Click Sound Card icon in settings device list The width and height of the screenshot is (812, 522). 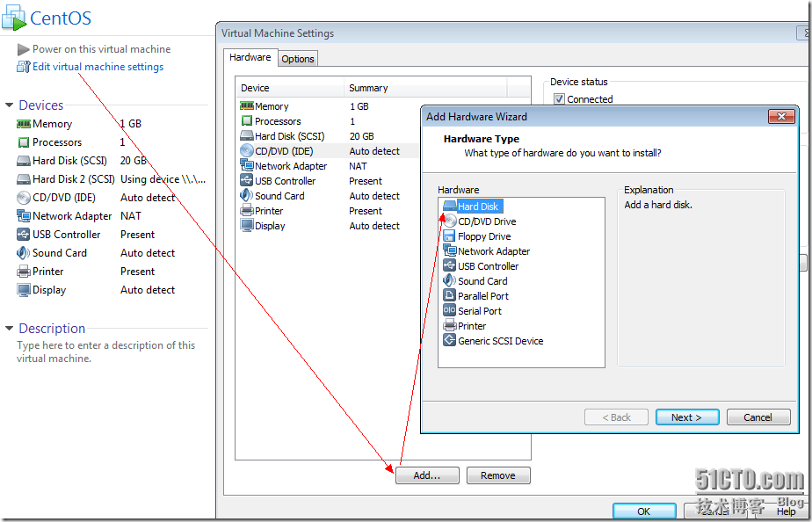click(x=246, y=196)
